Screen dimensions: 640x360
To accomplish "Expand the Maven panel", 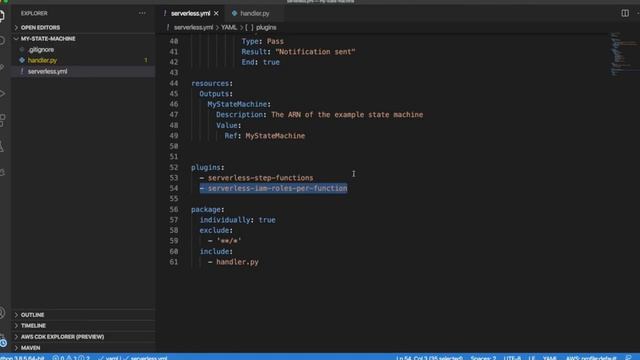I will click(x=30, y=348).
